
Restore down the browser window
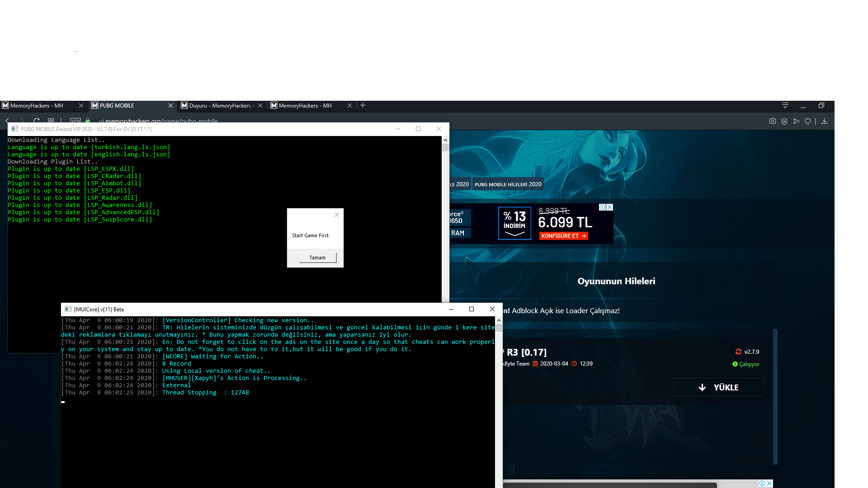(821, 105)
